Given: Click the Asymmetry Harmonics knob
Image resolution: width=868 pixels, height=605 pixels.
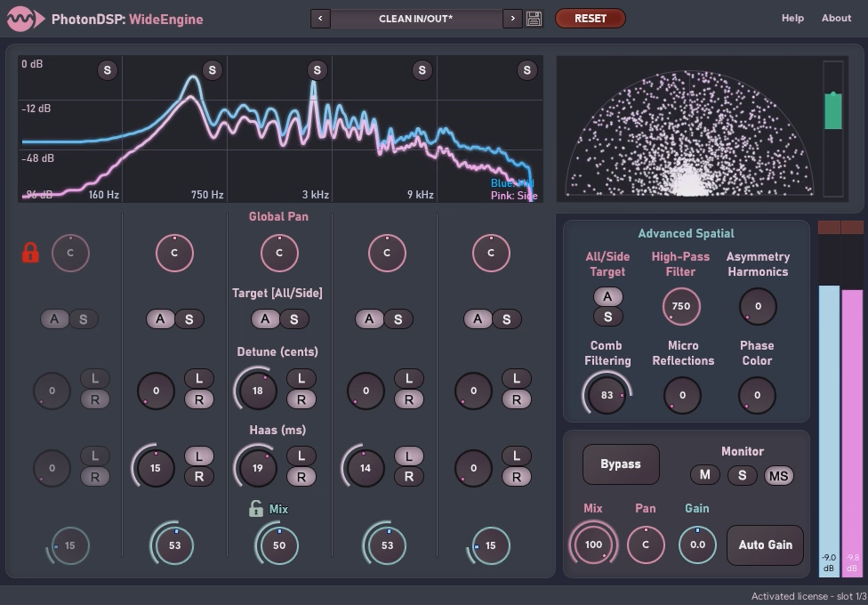Looking at the screenshot, I should point(758,306).
